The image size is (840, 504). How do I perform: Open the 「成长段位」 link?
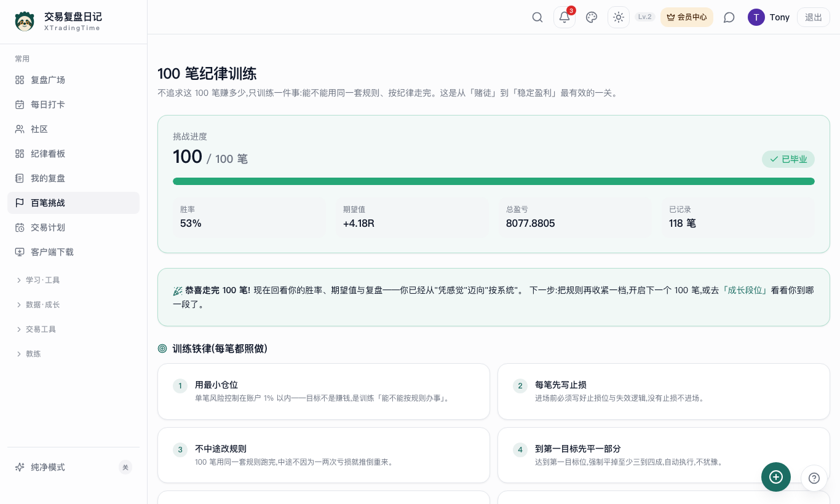click(x=745, y=290)
